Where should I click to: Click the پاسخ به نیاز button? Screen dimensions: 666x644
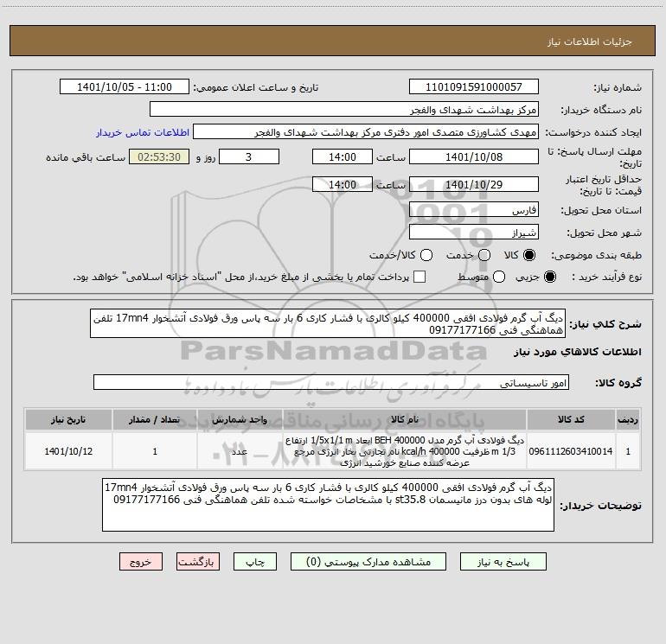click(503, 562)
